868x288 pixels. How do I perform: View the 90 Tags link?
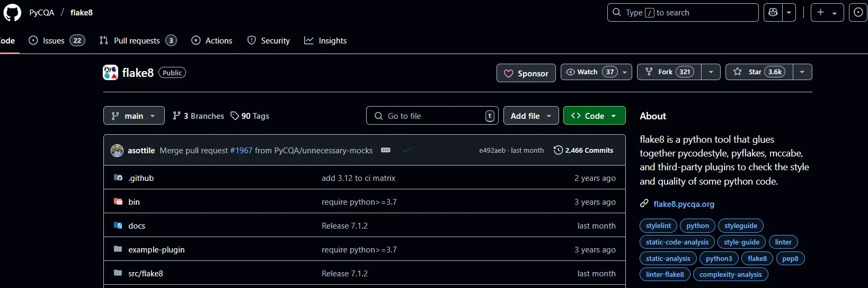point(250,116)
